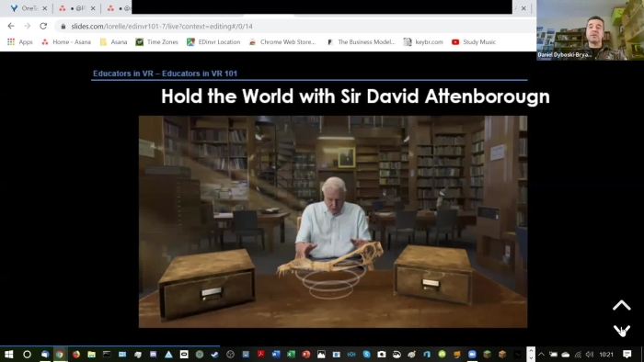The height and width of the screenshot is (362, 644).
Task: Open the Zoom app in the taskbar
Action: pos(472,355)
